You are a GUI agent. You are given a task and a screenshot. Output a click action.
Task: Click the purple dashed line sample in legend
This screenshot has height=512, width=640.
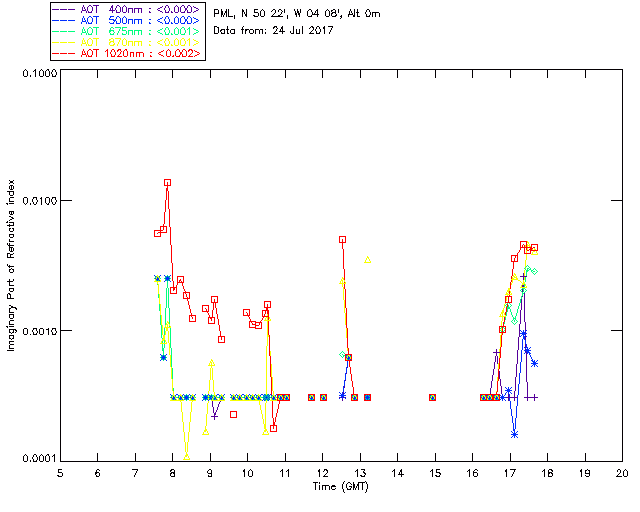pos(64,9)
